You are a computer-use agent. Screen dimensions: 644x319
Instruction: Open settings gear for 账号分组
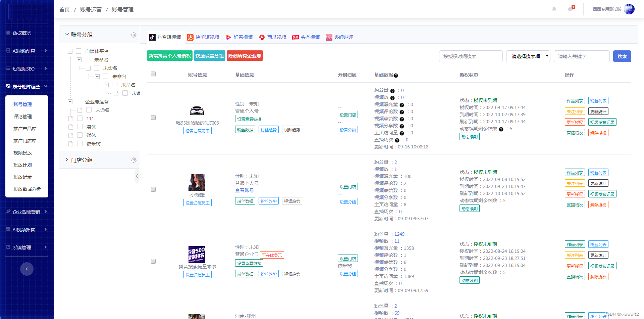point(134,35)
